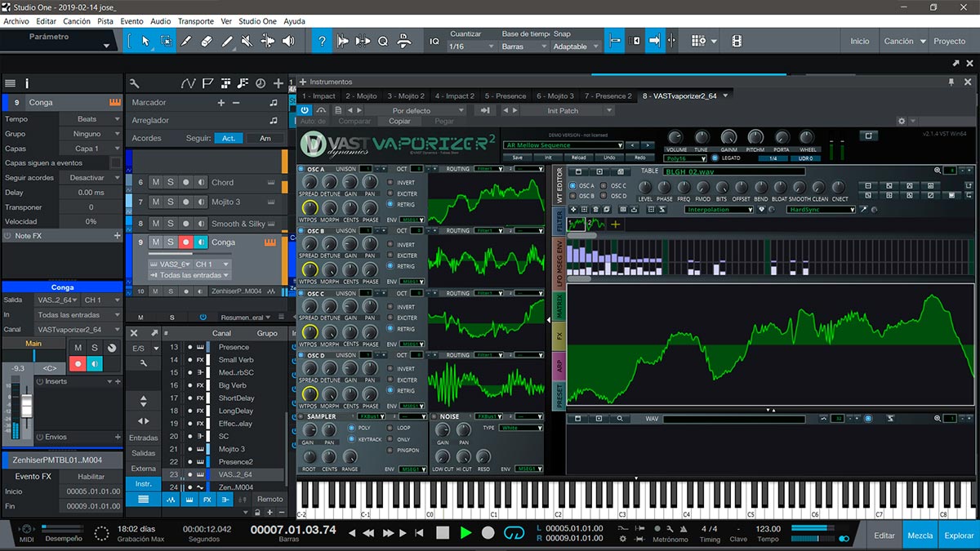Mute the Chord track
The image size is (980, 551).
(156, 182)
